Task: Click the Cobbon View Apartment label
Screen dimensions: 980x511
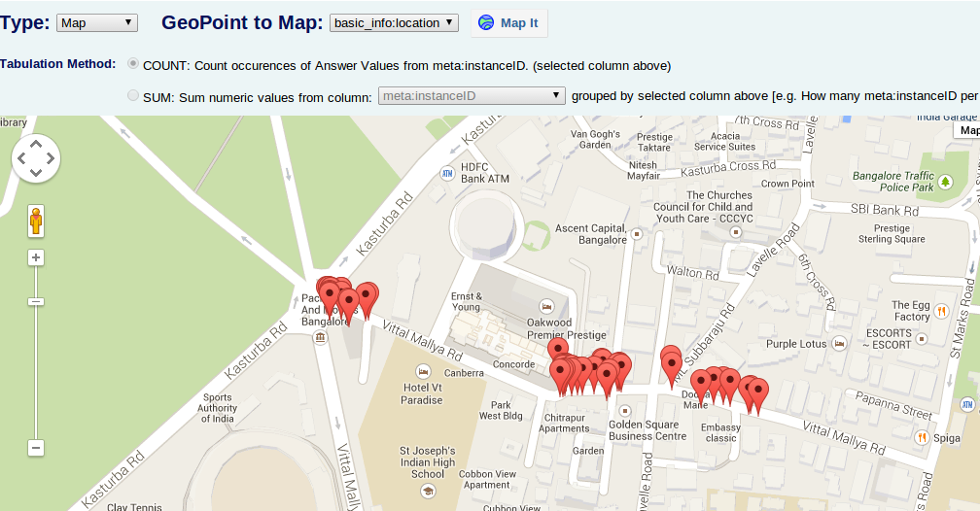Action: coord(487,480)
